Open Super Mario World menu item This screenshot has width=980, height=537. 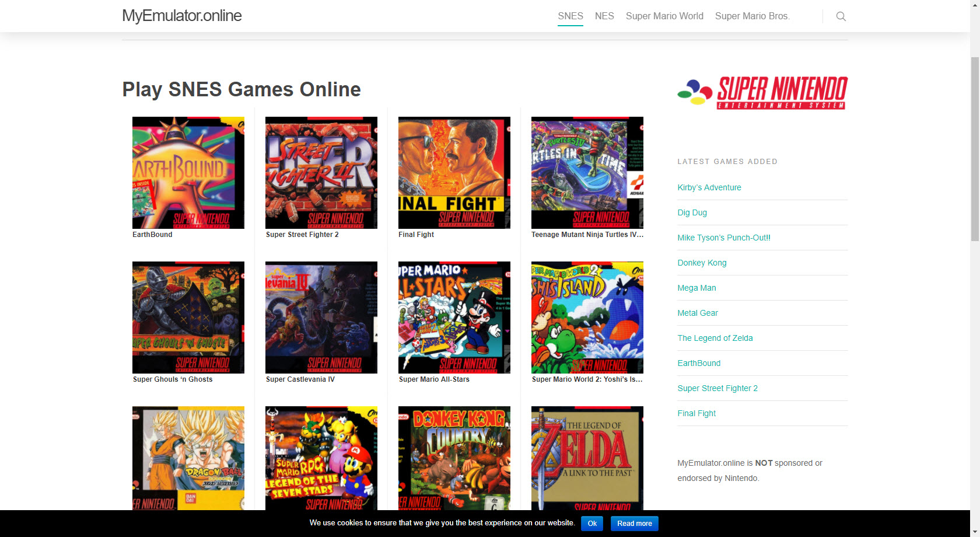click(x=664, y=16)
